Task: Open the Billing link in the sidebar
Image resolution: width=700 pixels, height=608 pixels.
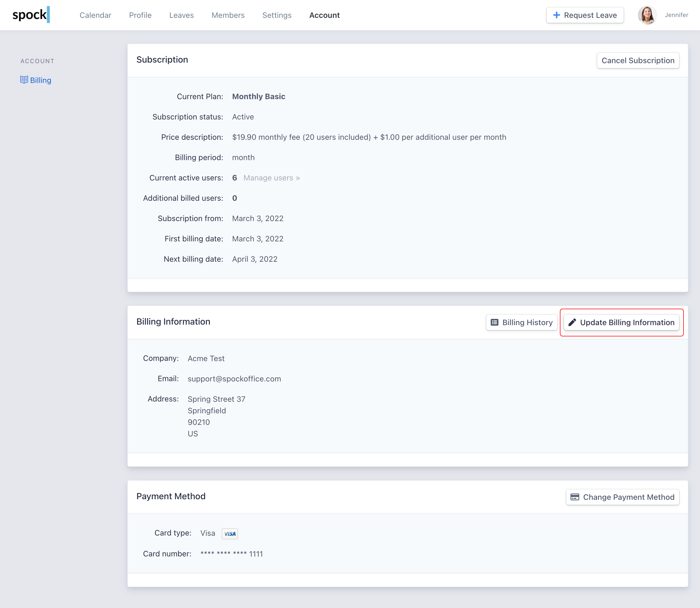Action: click(40, 80)
